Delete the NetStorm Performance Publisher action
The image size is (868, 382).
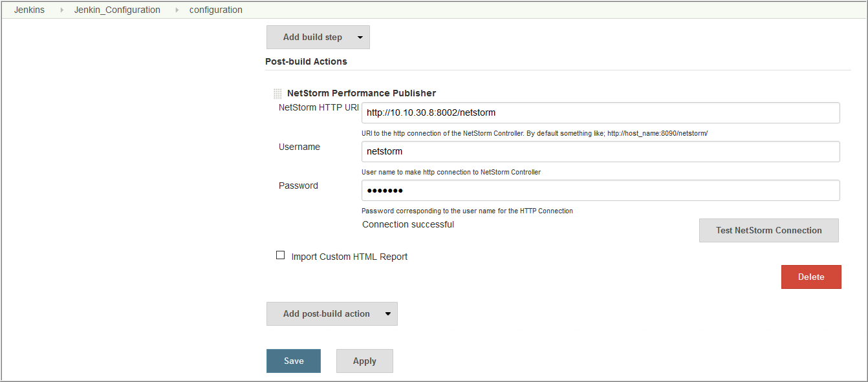pos(811,277)
